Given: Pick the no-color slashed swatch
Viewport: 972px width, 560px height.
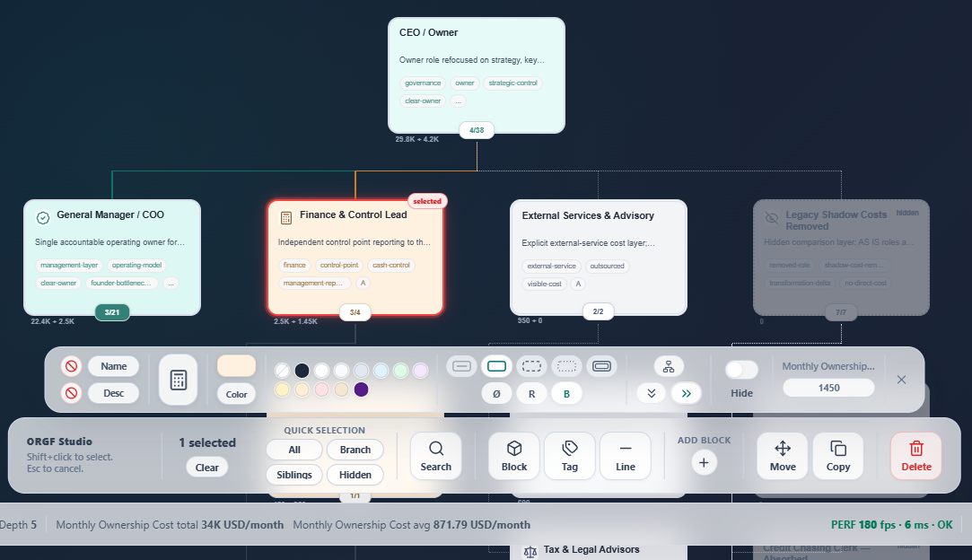Looking at the screenshot, I should (x=282, y=371).
